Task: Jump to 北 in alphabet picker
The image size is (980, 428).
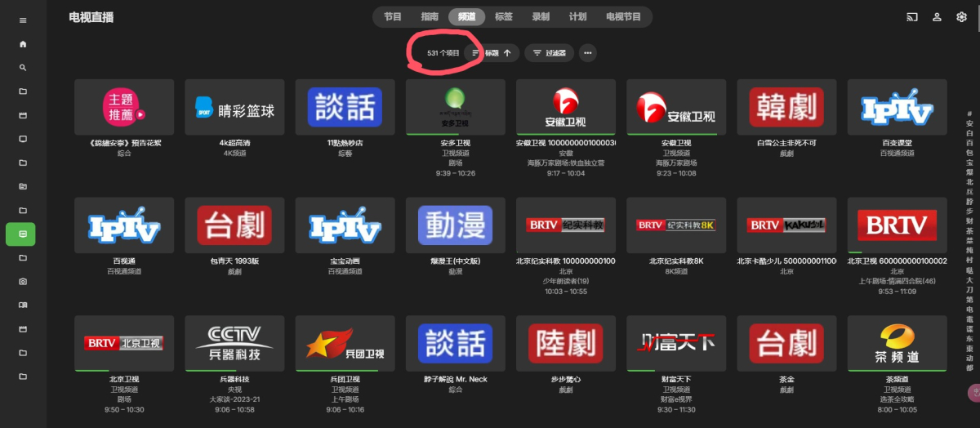Action: (x=969, y=181)
